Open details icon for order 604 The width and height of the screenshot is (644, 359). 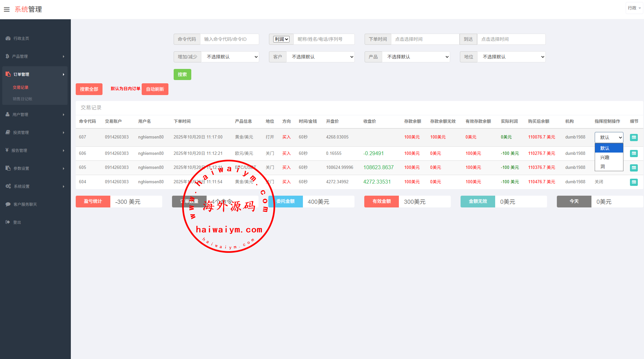coord(634,182)
